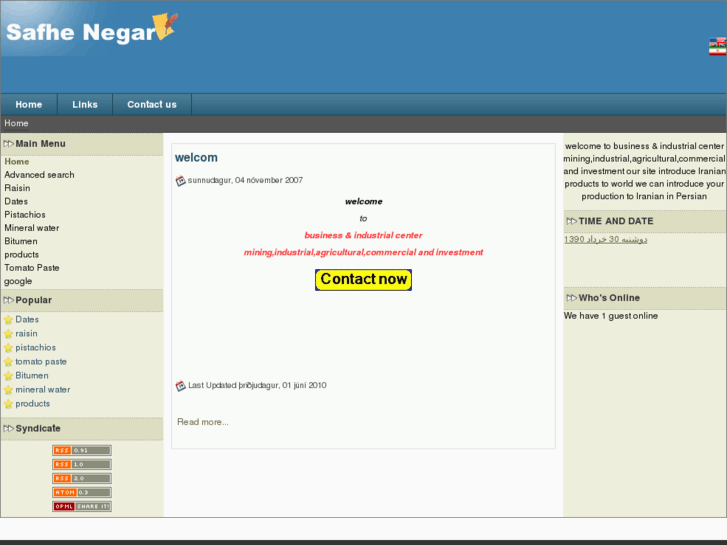
Task: Select Home in the Main Menu
Action: click(x=17, y=161)
